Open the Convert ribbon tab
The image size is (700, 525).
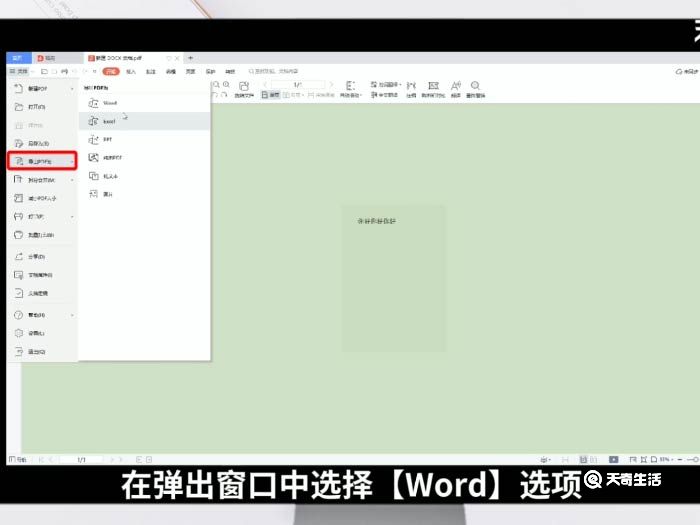[x=230, y=71]
